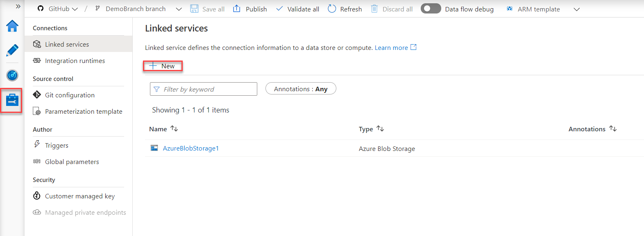644x236 pixels.
Task: Expand the ARM template dropdown arrow
Action: click(576, 9)
